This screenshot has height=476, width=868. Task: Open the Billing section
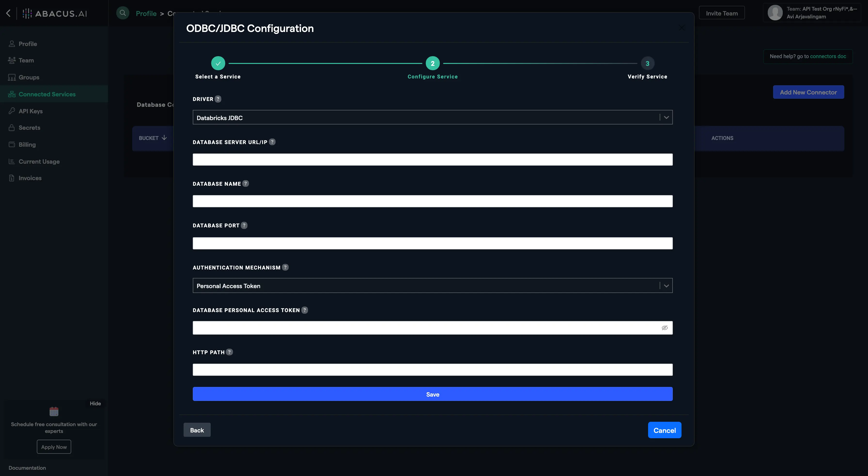[11, 144]
